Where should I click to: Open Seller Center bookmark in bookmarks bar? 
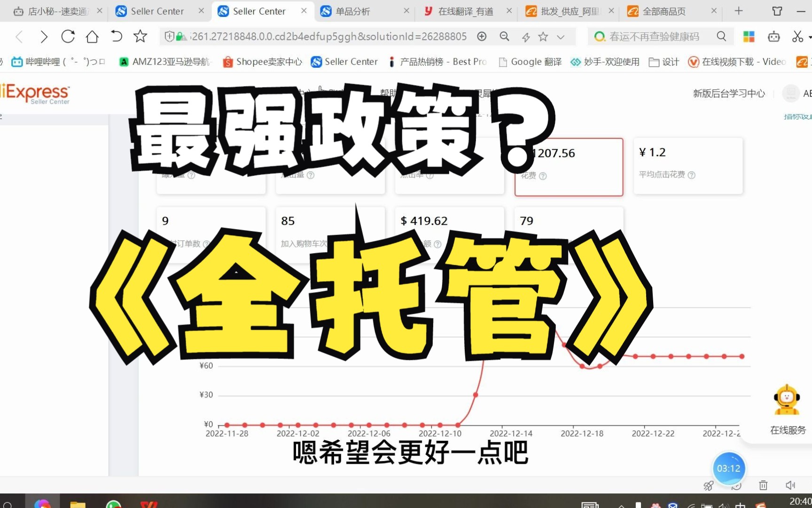pos(344,62)
